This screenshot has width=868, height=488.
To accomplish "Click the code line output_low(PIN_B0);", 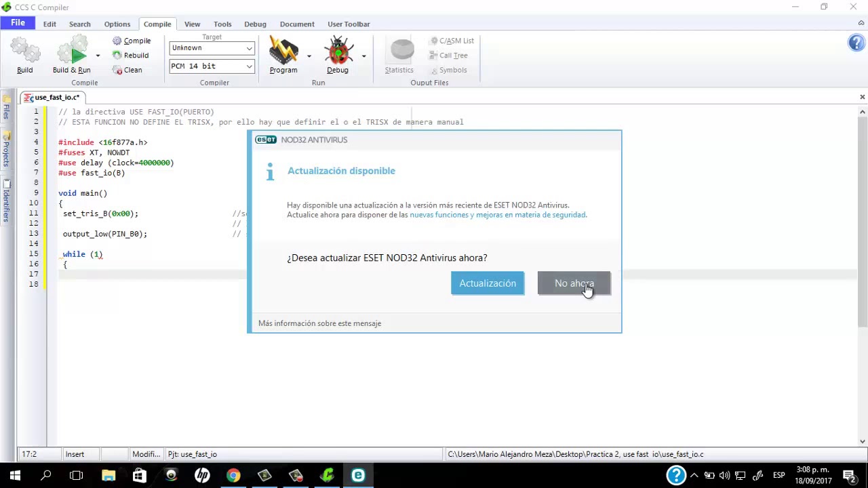I will (104, 234).
